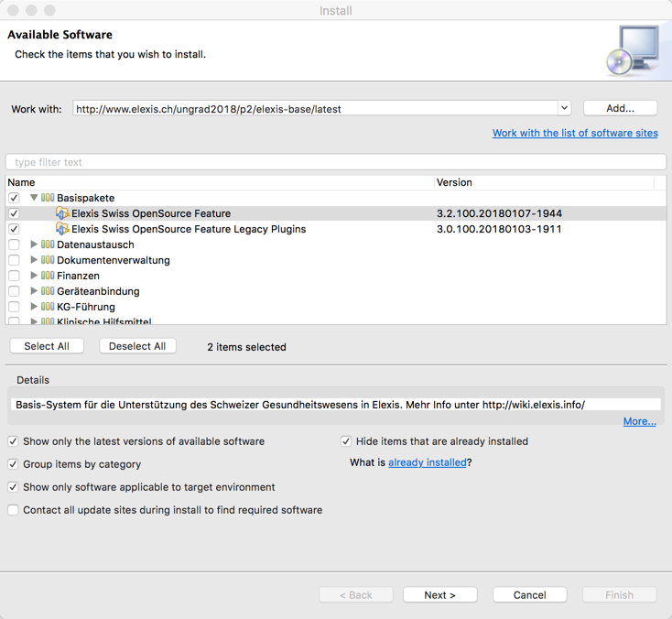Image resolution: width=672 pixels, height=619 pixels.
Task: Click the Geräteanbindung category icon
Action: [48, 291]
